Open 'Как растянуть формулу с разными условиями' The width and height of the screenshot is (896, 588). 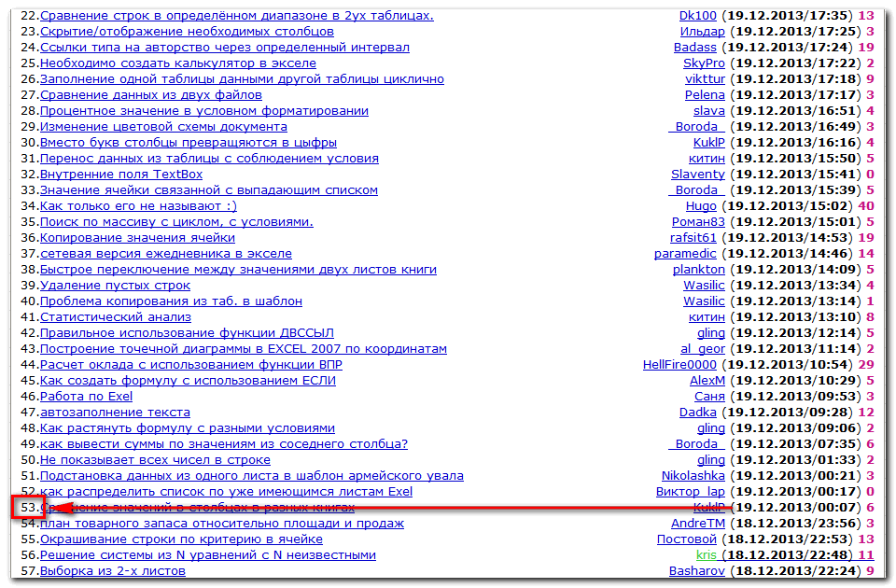click(x=188, y=428)
